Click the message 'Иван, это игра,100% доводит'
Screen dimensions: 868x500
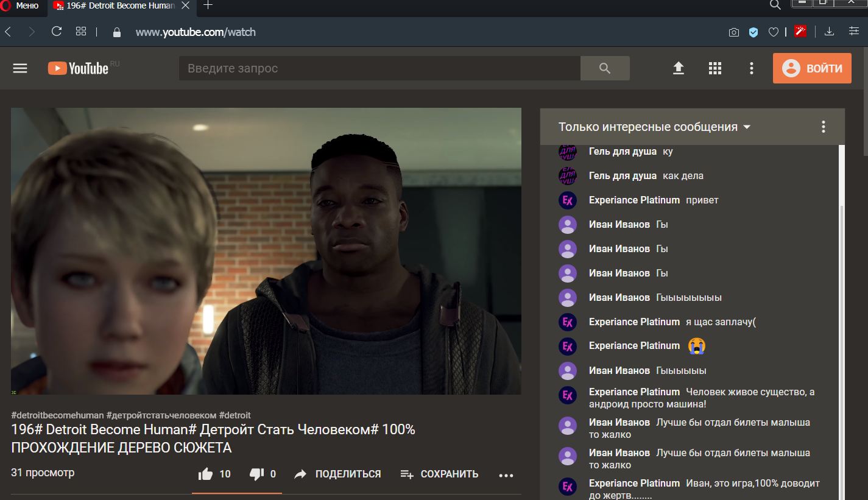(x=704, y=489)
